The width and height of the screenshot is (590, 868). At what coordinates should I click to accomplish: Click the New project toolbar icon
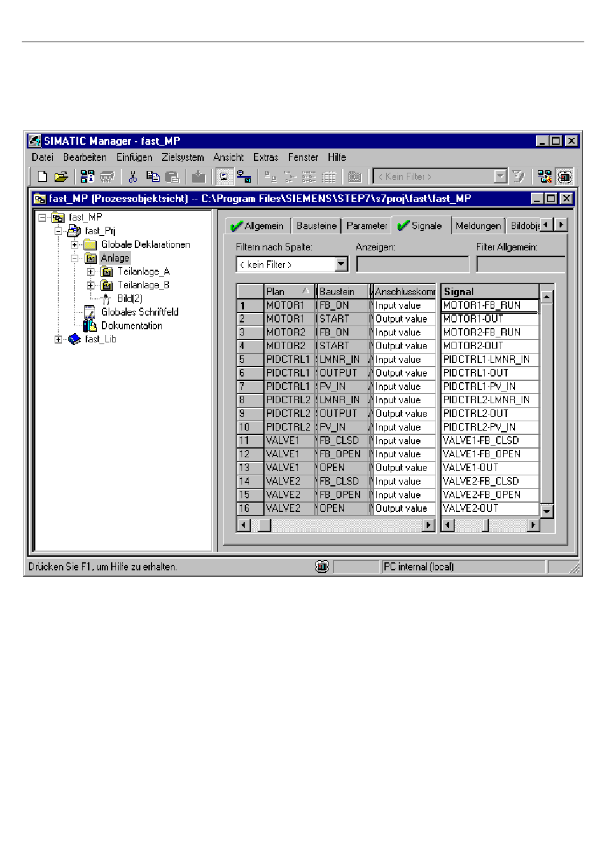pyautogui.click(x=42, y=177)
